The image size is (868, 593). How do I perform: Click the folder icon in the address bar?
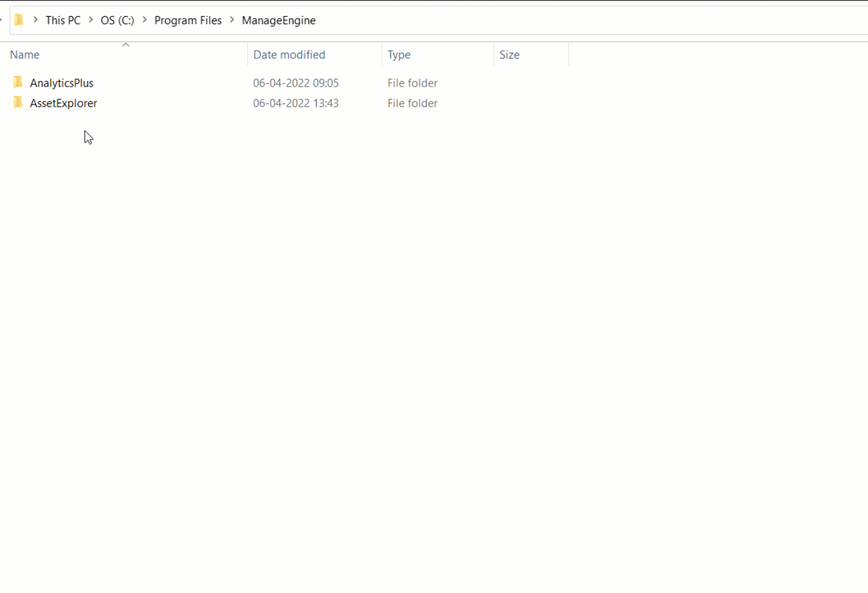click(x=19, y=20)
